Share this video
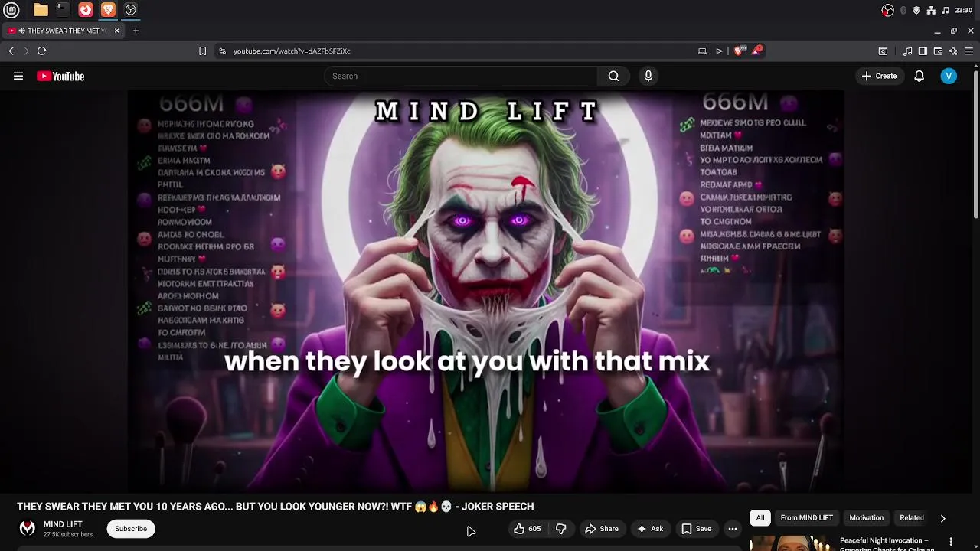 point(602,529)
